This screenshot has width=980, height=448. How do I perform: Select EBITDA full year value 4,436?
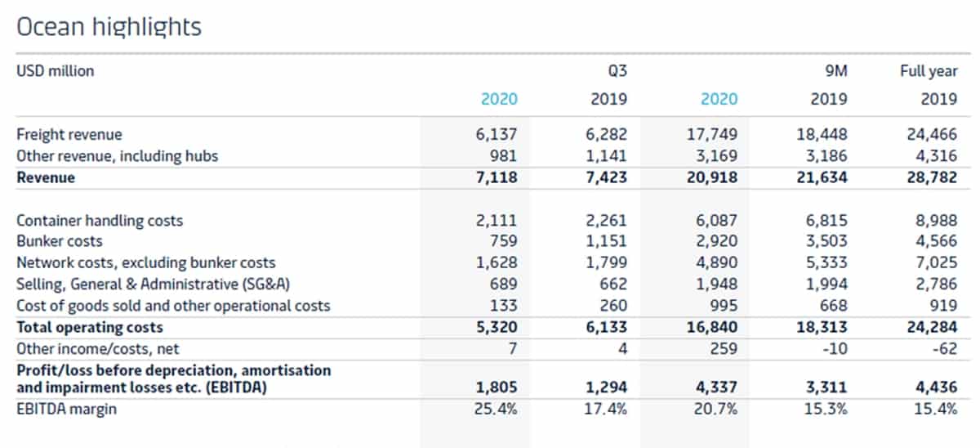935,388
